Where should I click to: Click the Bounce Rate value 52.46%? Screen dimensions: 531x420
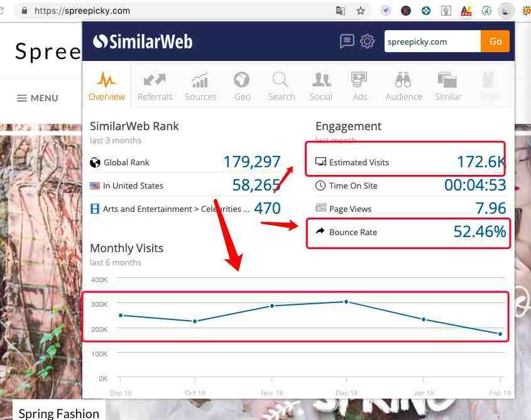[x=479, y=231]
